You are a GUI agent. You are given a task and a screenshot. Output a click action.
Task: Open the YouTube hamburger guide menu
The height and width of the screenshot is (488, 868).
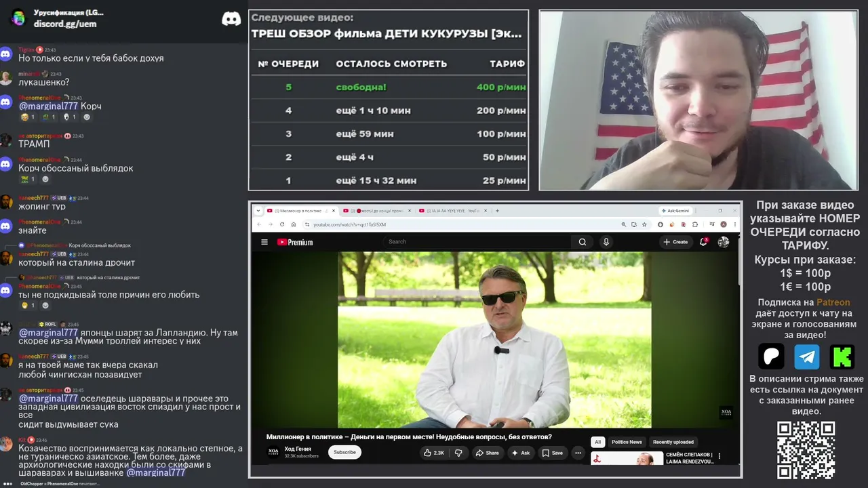click(x=264, y=242)
